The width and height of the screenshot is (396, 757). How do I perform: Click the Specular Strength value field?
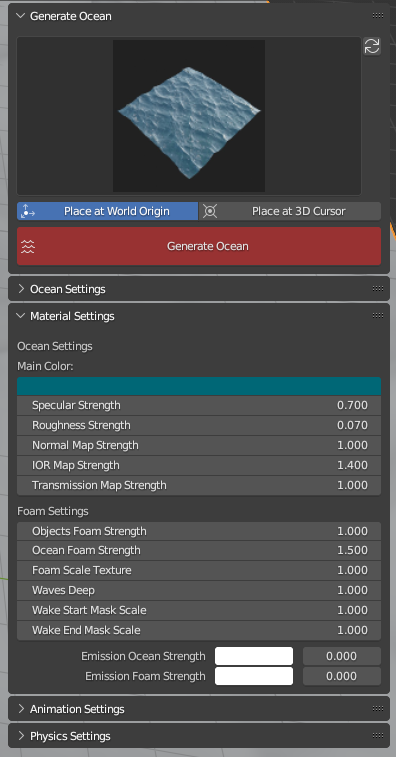(x=199, y=405)
